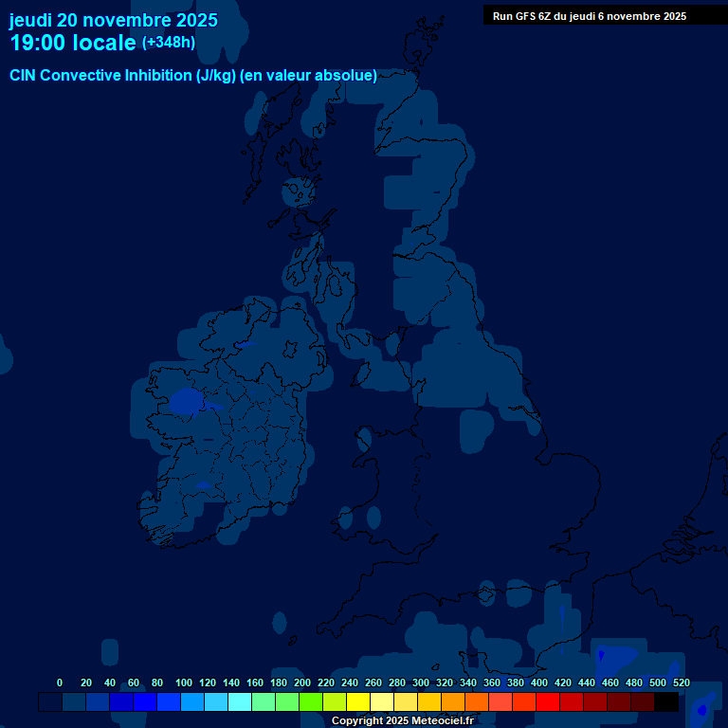Click the legend swatch between 0 and 20
728x728 pixels.
74,701
